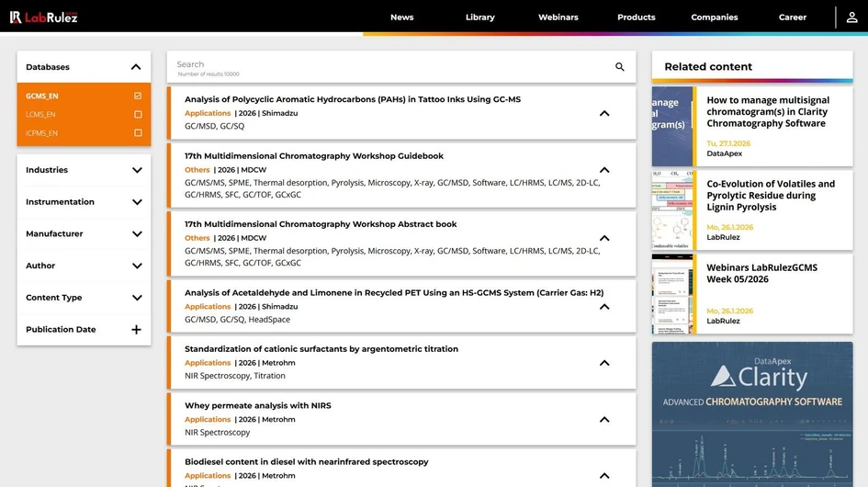This screenshot has height=487, width=868.
Task: Click the LabRulez logo
Action: tap(43, 17)
